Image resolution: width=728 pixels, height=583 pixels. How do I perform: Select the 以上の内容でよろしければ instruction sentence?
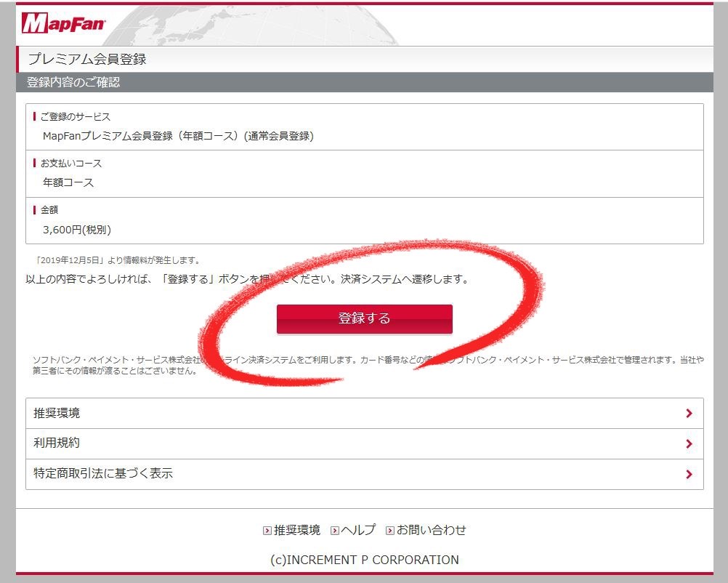[248, 279]
